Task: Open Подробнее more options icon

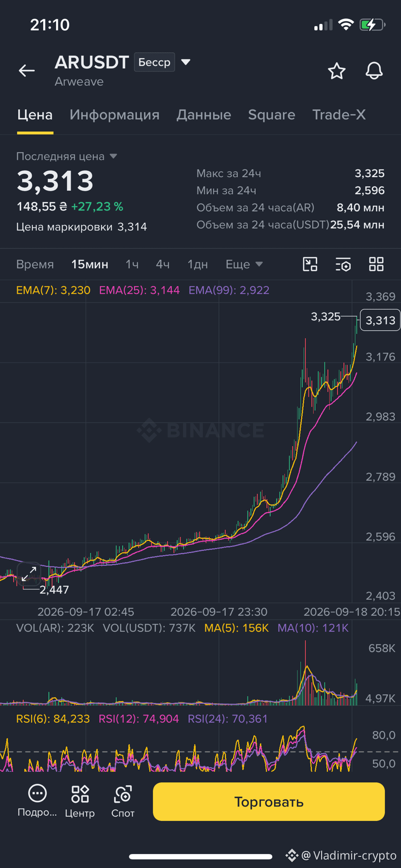Action: click(37, 801)
